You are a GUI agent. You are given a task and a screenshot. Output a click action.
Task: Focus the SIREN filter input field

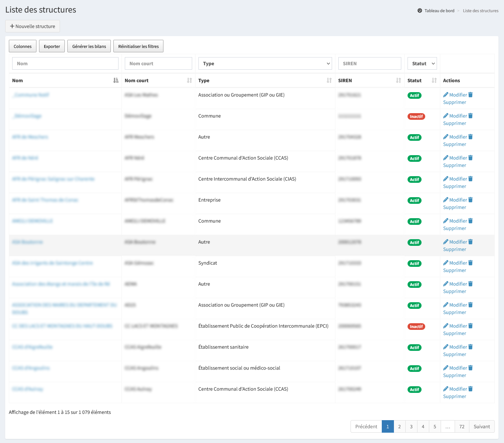tap(370, 63)
